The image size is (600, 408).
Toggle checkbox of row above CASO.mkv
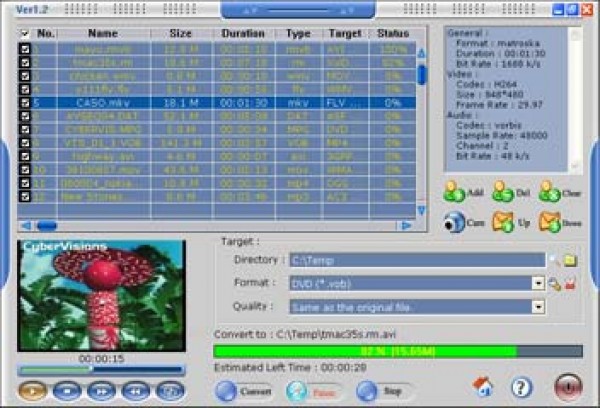click(25, 90)
